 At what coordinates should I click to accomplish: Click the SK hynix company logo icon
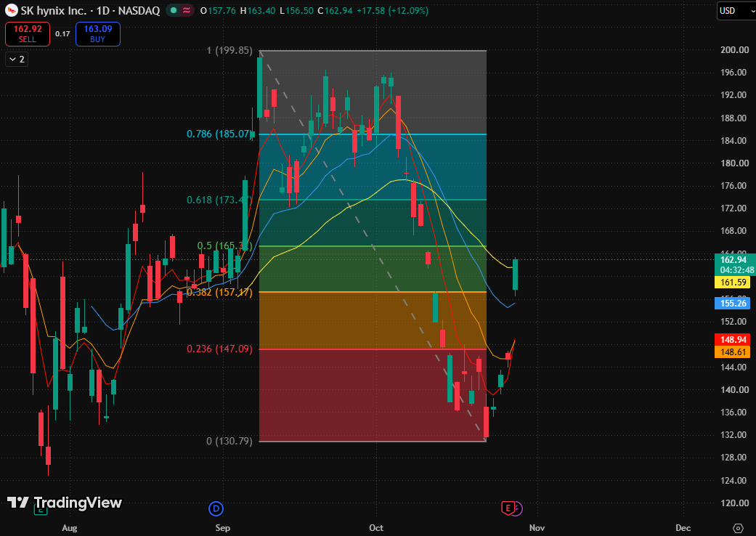[x=12, y=10]
